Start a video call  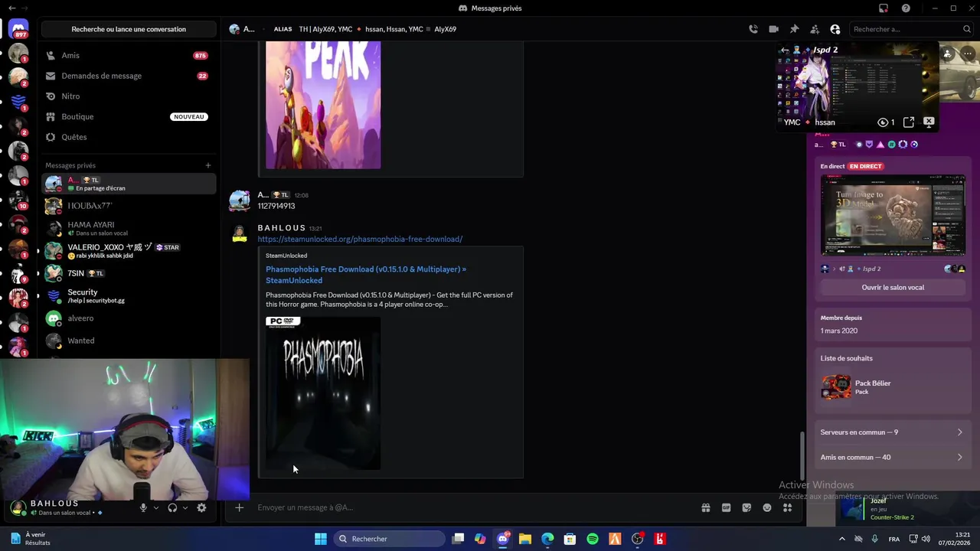pyautogui.click(x=773, y=29)
